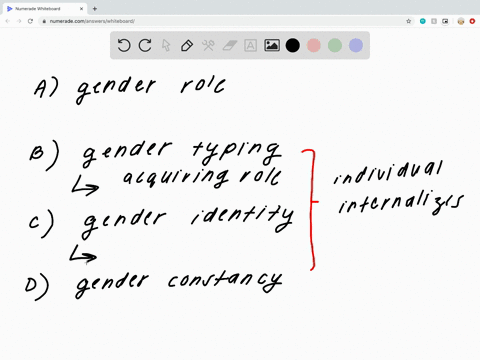Open the gray square extension icon

click(x=434, y=21)
